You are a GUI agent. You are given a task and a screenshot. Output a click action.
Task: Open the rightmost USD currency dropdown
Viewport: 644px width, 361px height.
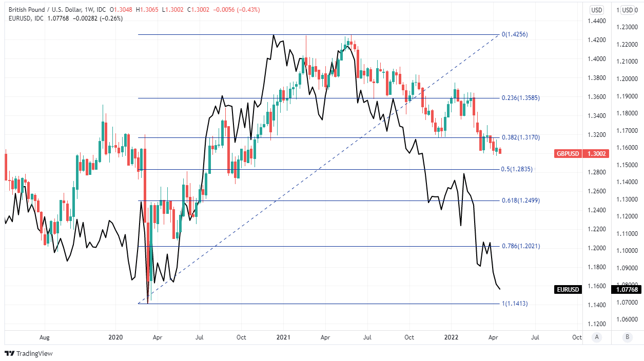[627, 10]
